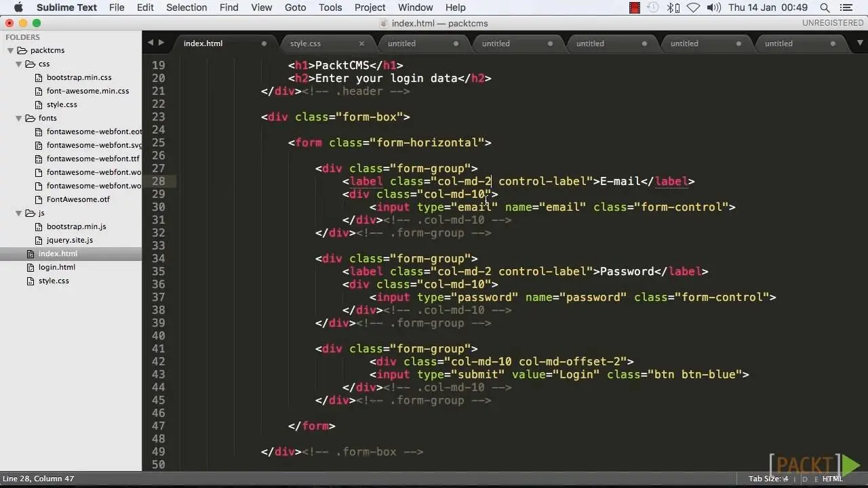
Task: Collapse the css folder arrow
Action: click(18, 64)
